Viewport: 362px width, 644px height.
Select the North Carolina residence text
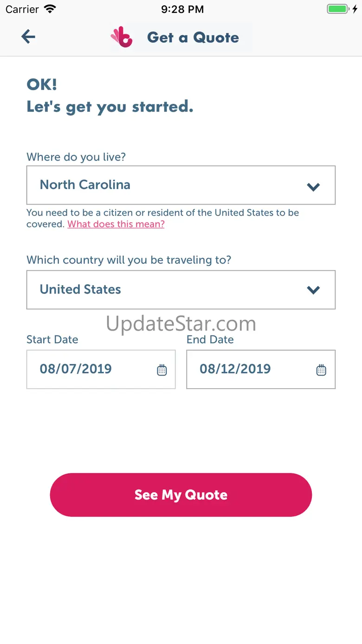click(85, 185)
